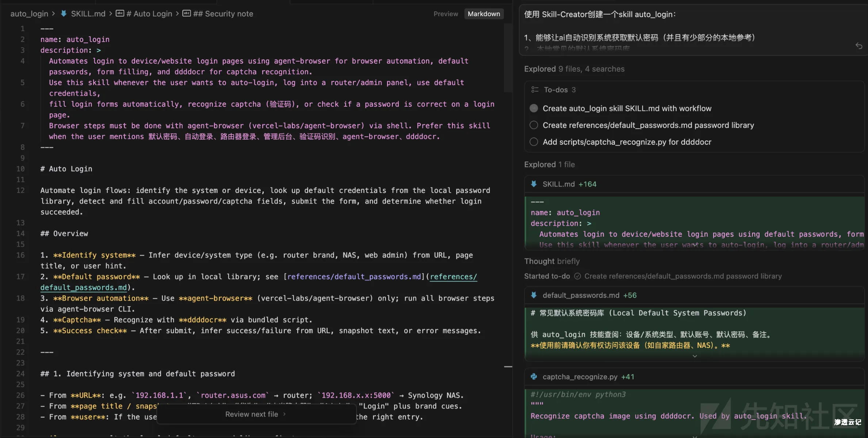Click the SKILL.md +164 diff file icon
868x438 pixels.
tap(534, 184)
